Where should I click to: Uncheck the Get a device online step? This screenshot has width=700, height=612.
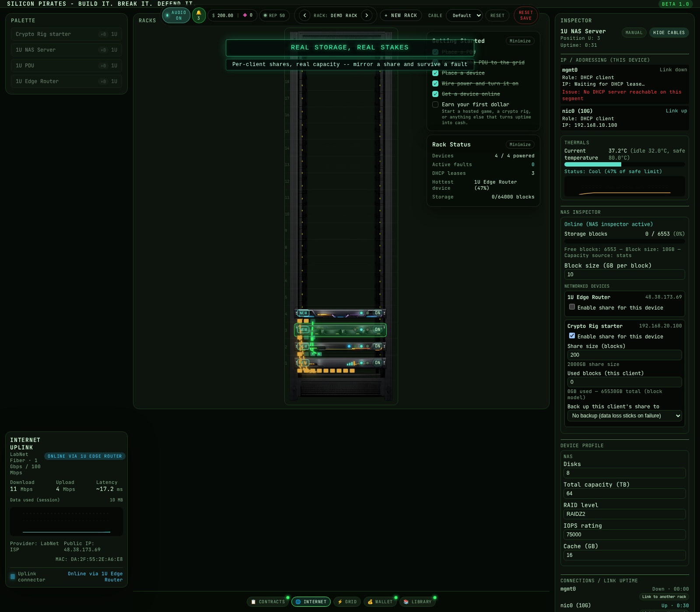(435, 94)
